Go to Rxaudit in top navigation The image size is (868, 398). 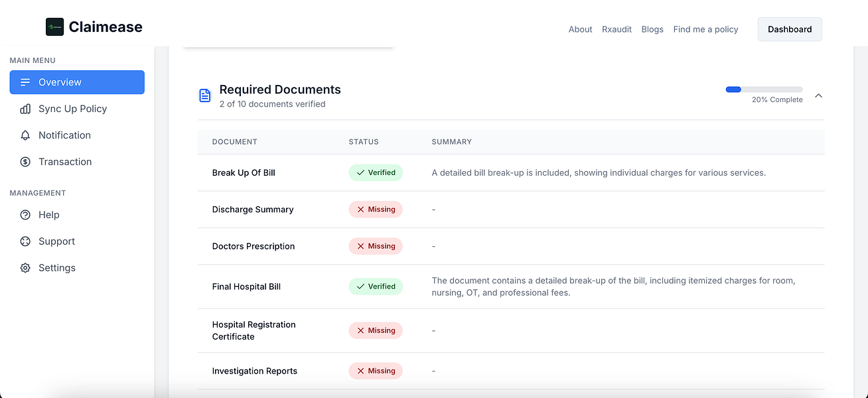[x=616, y=29]
